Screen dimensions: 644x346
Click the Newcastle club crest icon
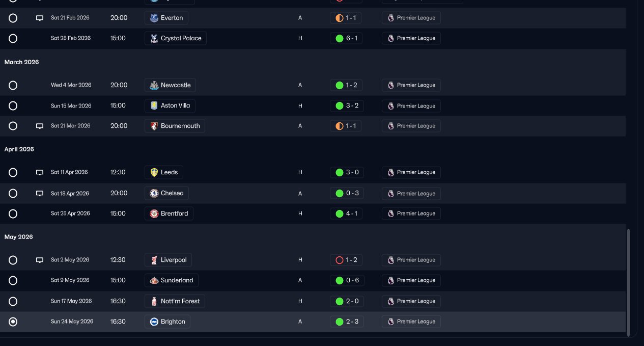point(154,85)
